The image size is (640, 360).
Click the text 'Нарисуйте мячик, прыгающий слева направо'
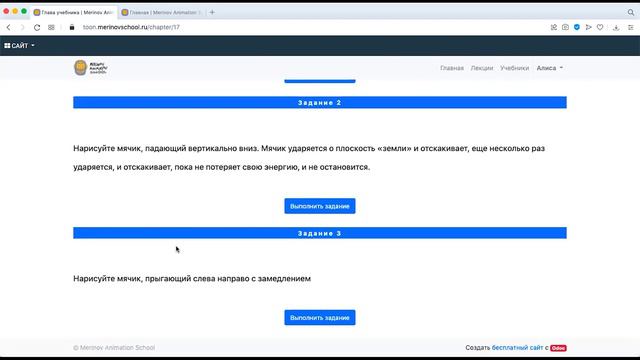(x=192, y=279)
